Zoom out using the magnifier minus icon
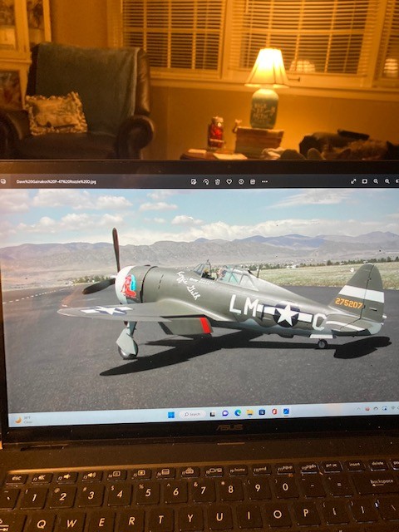399x532 pixels. pyautogui.click(x=376, y=181)
